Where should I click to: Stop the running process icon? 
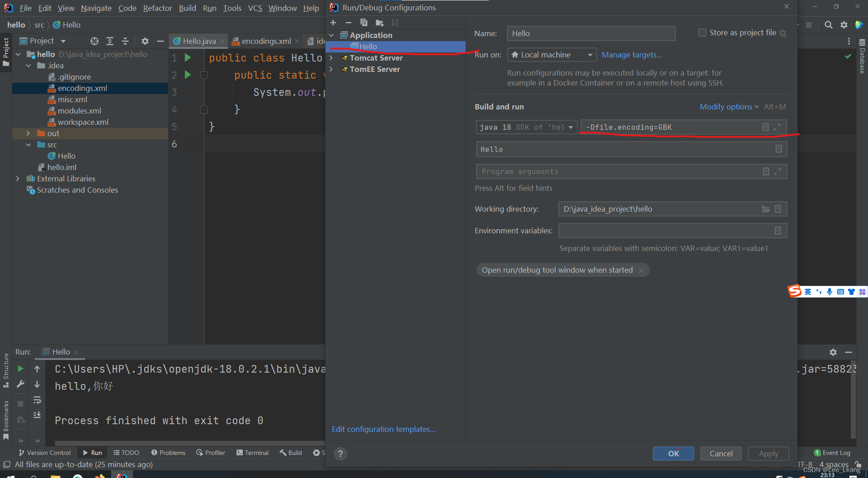[x=20, y=403]
